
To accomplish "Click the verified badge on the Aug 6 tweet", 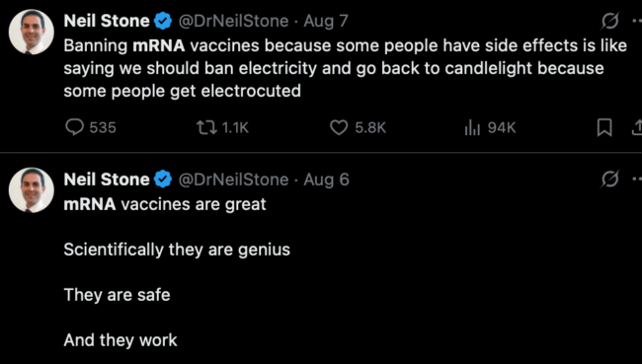I will [x=163, y=180].
